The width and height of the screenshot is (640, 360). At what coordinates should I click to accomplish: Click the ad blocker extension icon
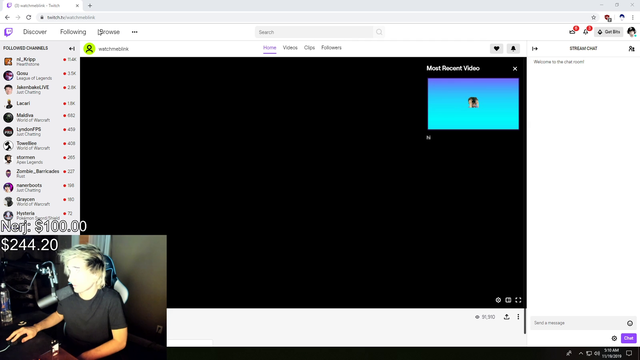(608, 18)
